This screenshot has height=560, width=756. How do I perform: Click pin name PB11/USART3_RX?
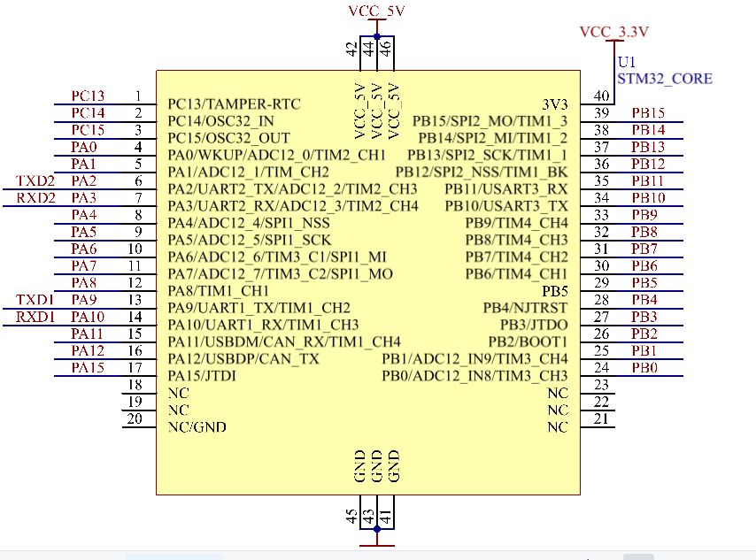click(506, 189)
